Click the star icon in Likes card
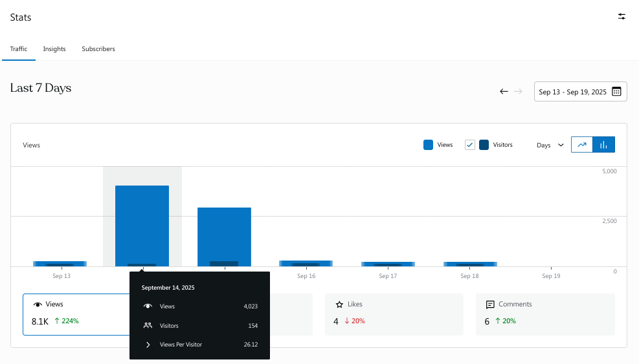Viewport: 639px width, 364px height. pos(339,305)
